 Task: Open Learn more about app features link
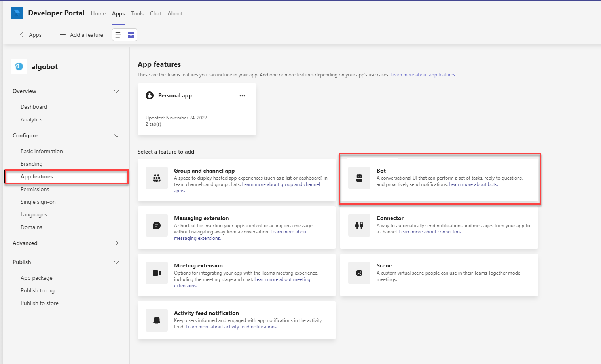tap(423, 75)
